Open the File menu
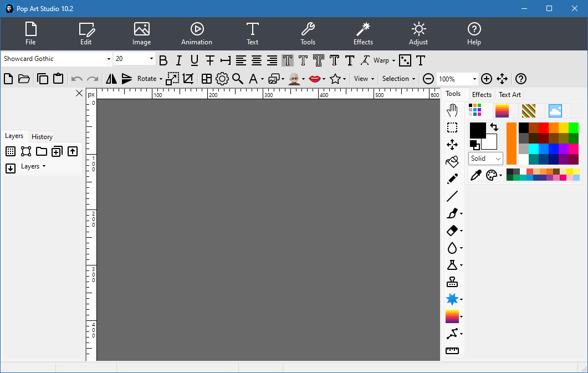The image size is (588, 373). (x=30, y=34)
